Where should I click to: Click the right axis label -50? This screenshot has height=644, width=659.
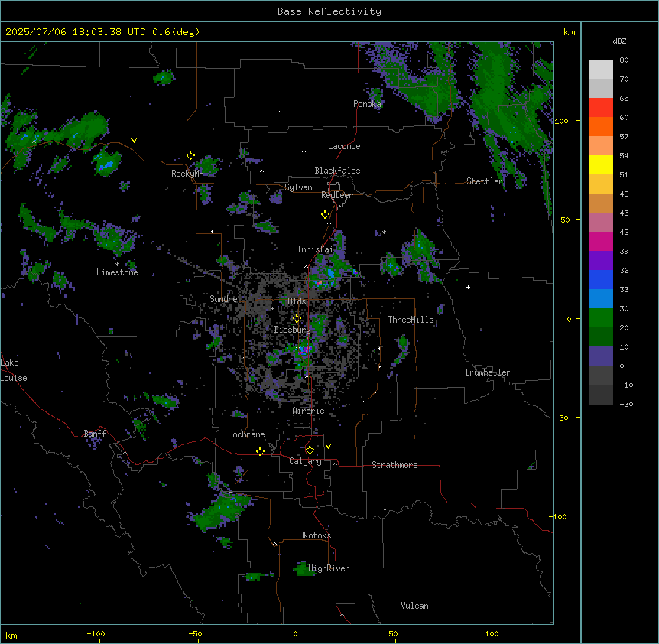(x=561, y=418)
